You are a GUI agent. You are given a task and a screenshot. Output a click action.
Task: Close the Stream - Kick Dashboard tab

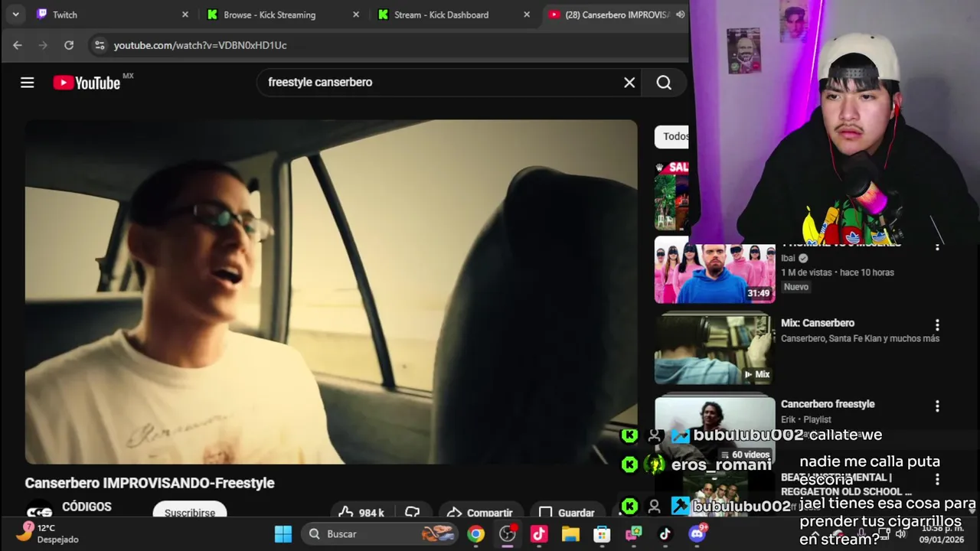pos(527,15)
